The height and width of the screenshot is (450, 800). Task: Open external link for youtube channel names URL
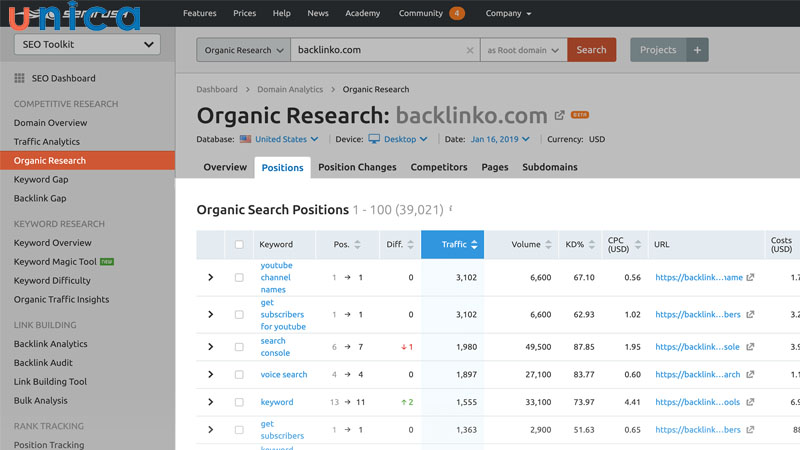click(750, 277)
